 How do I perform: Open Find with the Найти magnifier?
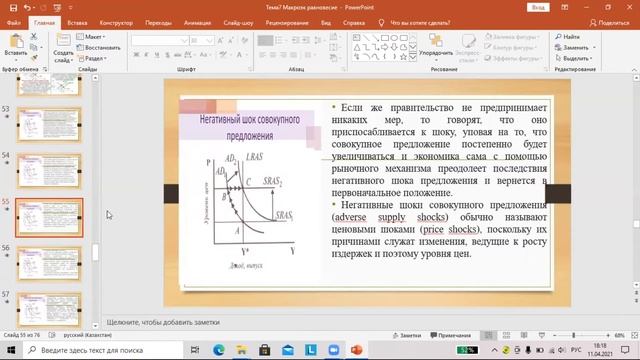coord(567,37)
